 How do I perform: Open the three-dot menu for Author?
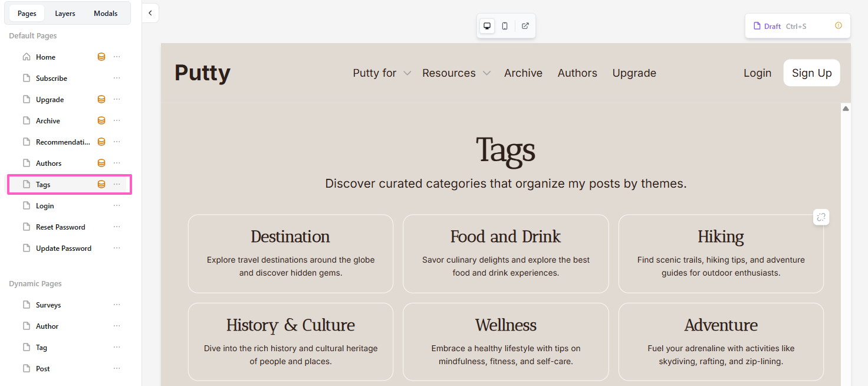coord(117,326)
